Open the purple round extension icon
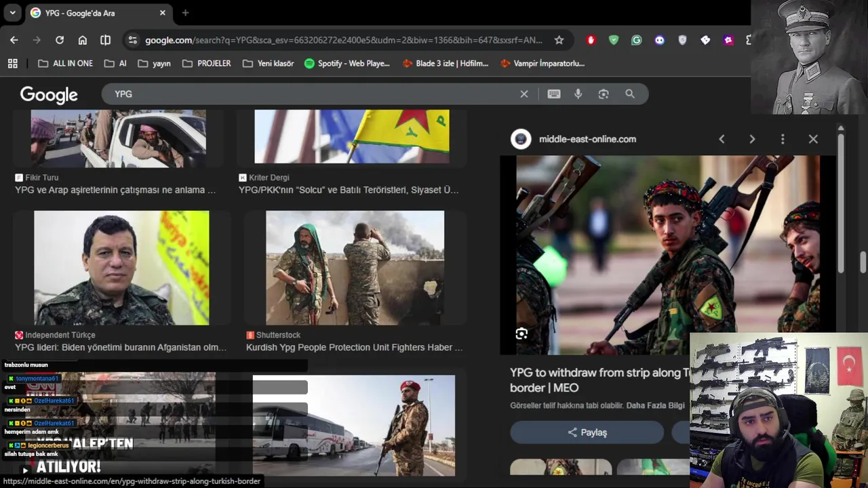The height and width of the screenshot is (488, 868). point(660,40)
